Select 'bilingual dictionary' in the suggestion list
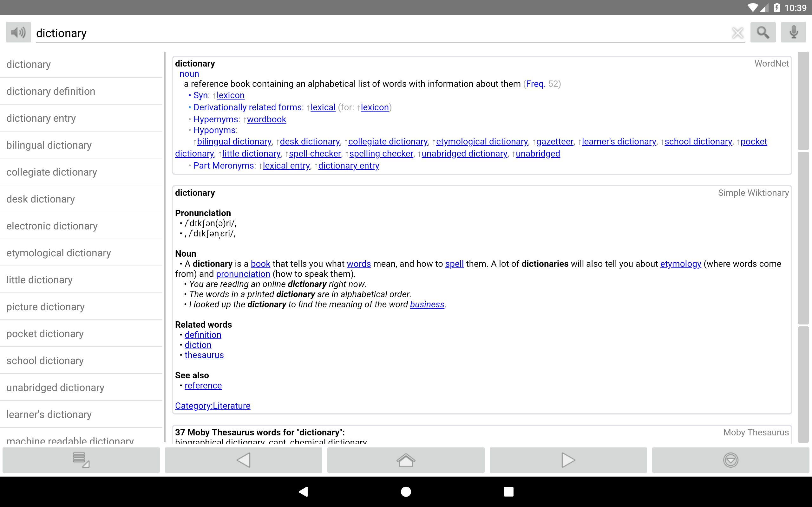The image size is (812, 507). 49,145
